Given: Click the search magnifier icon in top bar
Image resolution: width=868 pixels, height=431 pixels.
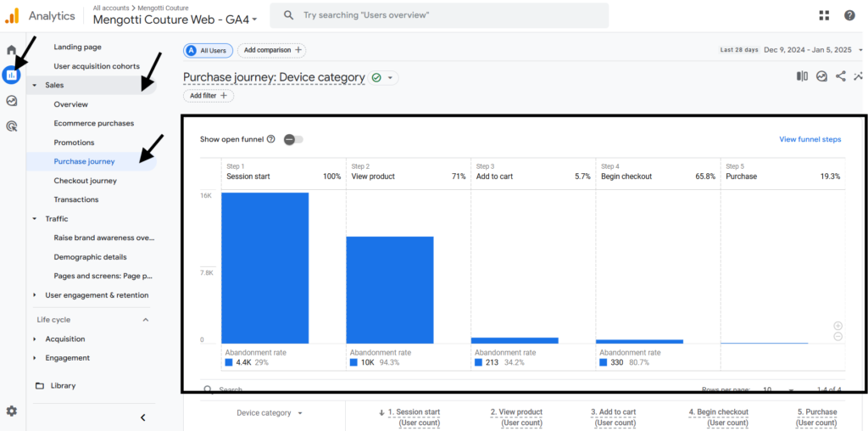Looking at the screenshot, I should (x=288, y=15).
